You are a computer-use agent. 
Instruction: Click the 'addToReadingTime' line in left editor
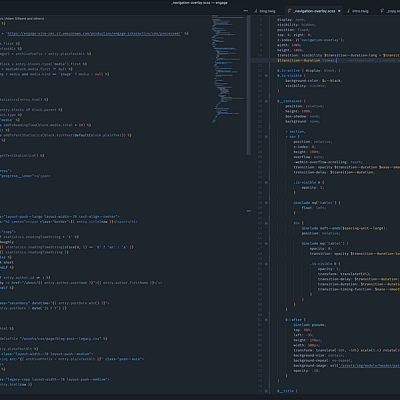point(46,125)
